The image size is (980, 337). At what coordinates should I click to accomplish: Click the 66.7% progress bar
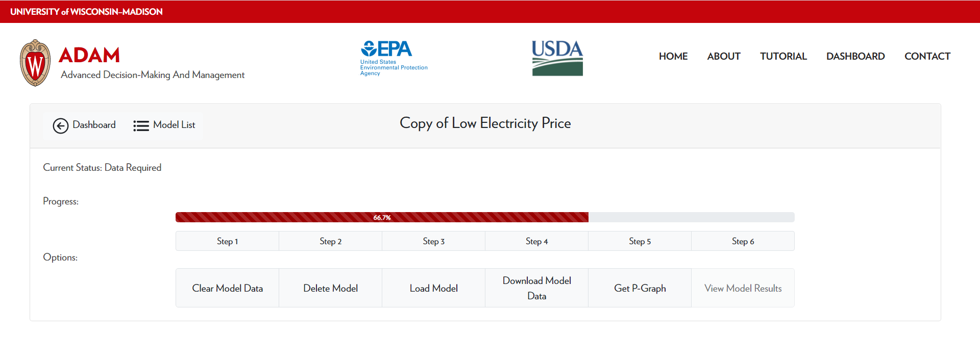click(x=382, y=217)
